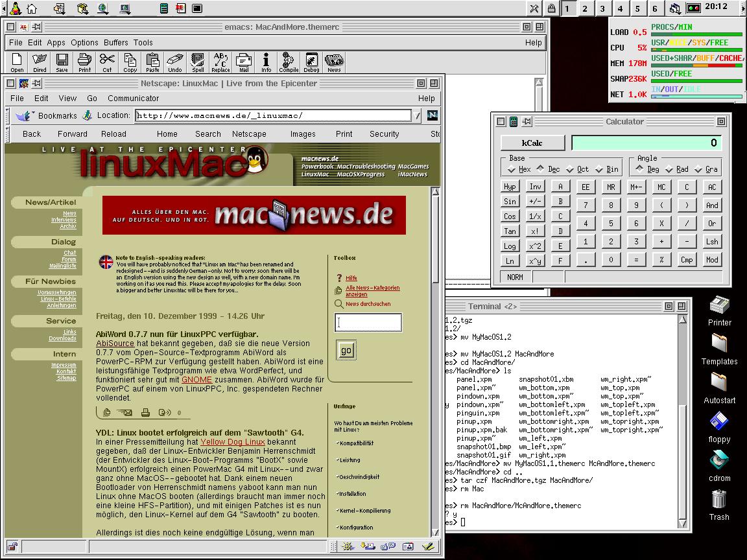The height and width of the screenshot is (560, 747).
Task: Click the Netscape page vertical scrollbar
Action: coord(435,362)
